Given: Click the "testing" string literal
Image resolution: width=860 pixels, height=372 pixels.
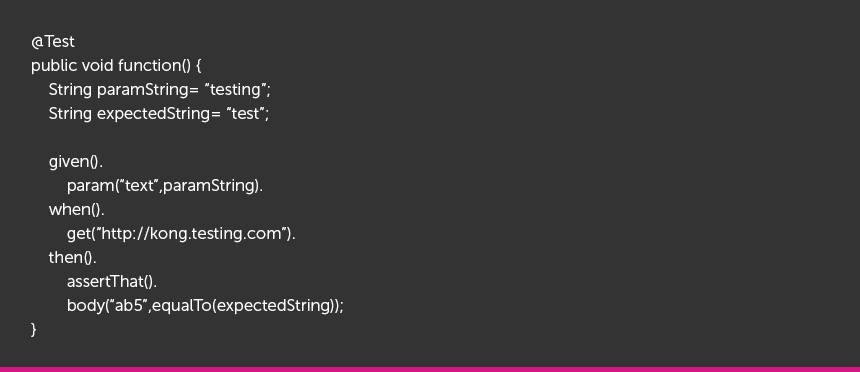Looking at the screenshot, I should (x=235, y=90).
